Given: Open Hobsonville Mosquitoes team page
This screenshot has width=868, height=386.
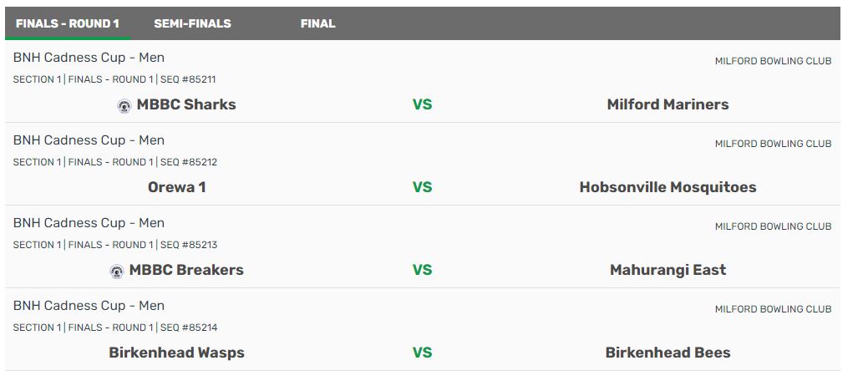Looking at the screenshot, I should coord(667,187).
